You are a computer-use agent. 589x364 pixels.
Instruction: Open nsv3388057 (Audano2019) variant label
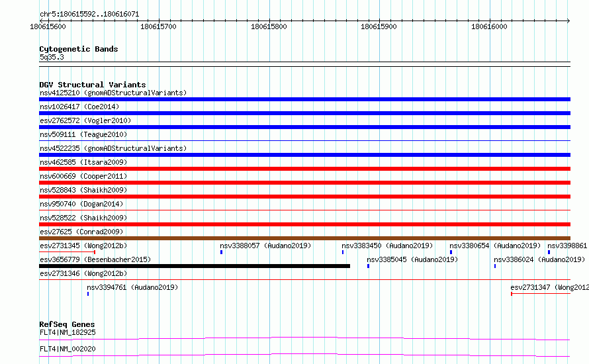point(265,246)
